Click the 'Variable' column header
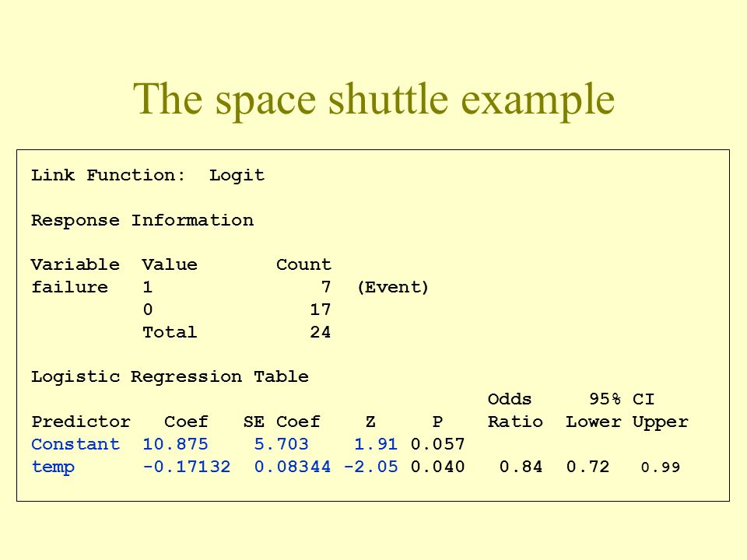This screenshot has width=747, height=560. coord(75,264)
